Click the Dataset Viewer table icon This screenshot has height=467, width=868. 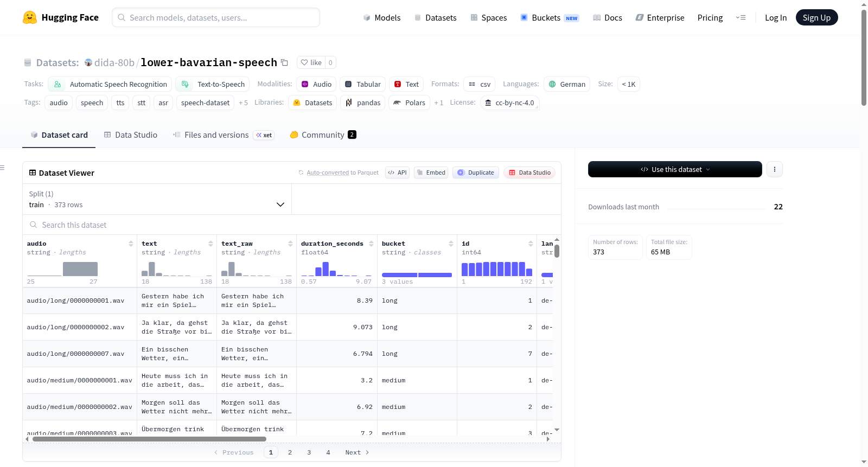(33, 172)
